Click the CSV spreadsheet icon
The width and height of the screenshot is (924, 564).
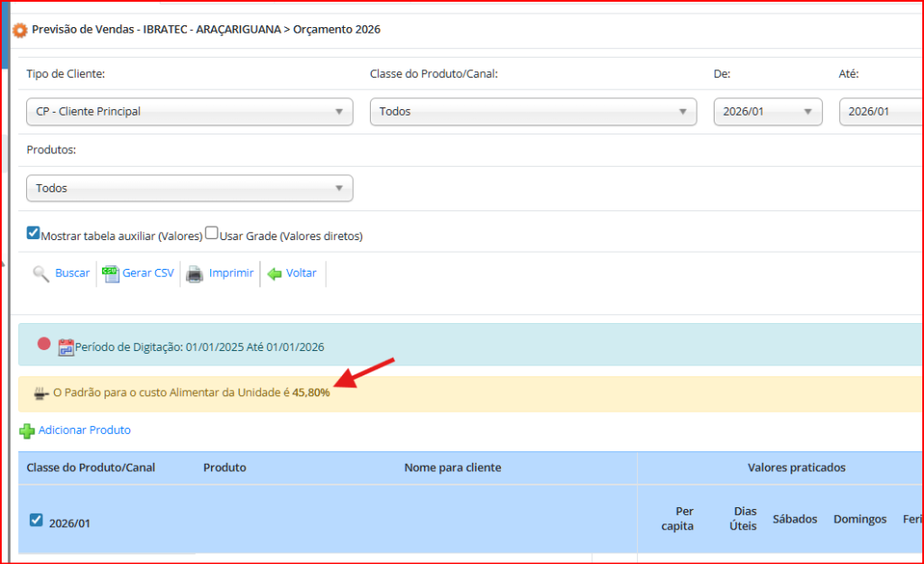tap(111, 273)
